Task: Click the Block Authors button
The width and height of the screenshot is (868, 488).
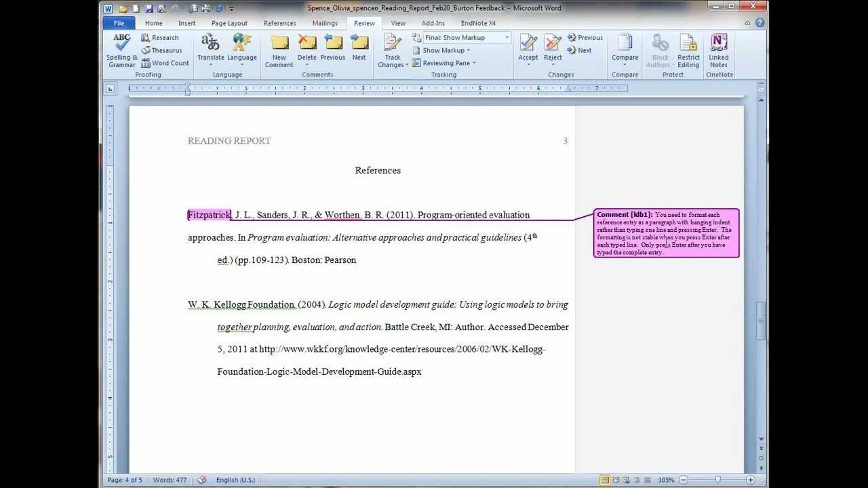Action: tap(660, 51)
